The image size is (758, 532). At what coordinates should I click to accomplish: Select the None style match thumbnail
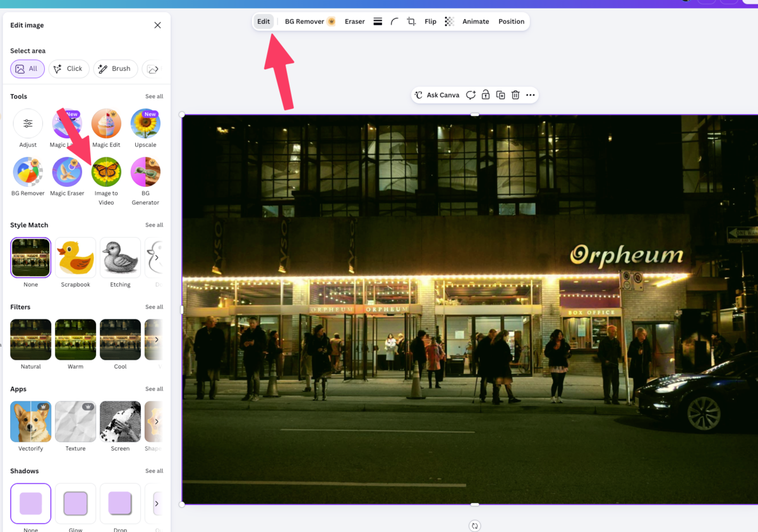point(31,257)
